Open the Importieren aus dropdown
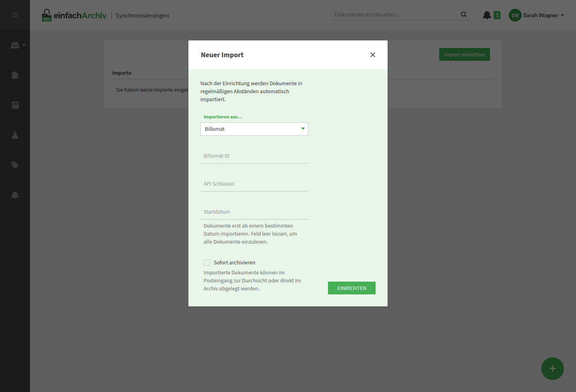This screenshot has width=576, height=392. [x=254, y=129]
